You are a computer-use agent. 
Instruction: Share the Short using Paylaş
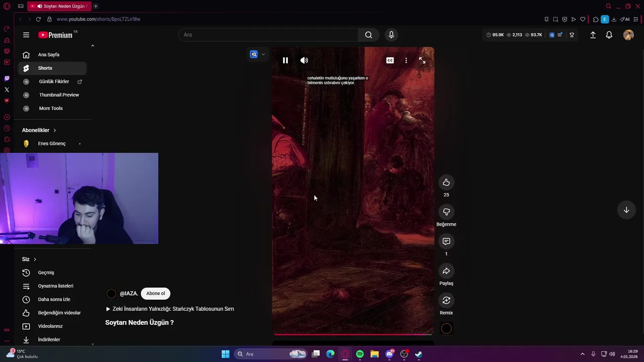click(x=446, y=271)
